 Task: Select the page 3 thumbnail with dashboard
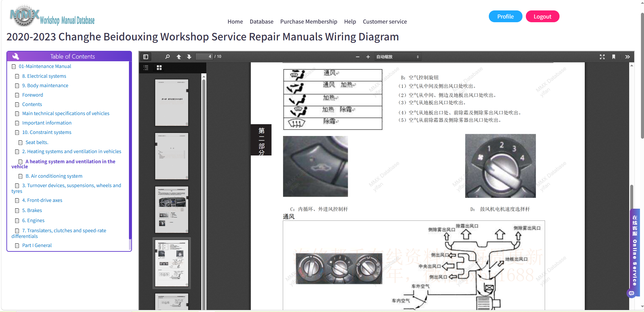tap(172, 210)
